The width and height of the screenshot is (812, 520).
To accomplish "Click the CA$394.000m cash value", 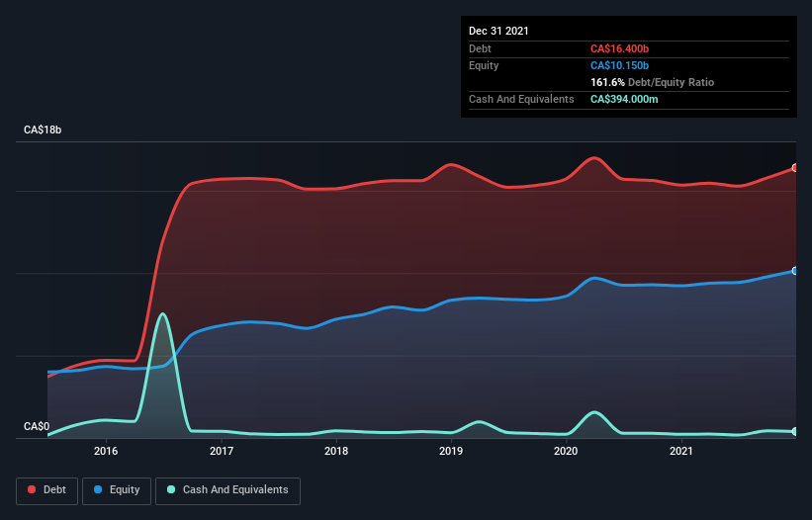I will (x=624, y=99).
